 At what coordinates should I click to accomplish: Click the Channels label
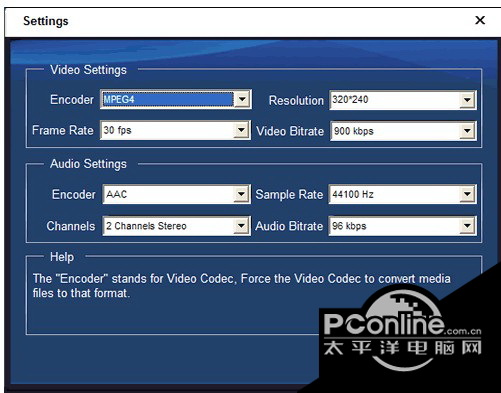tap(71, 226)
